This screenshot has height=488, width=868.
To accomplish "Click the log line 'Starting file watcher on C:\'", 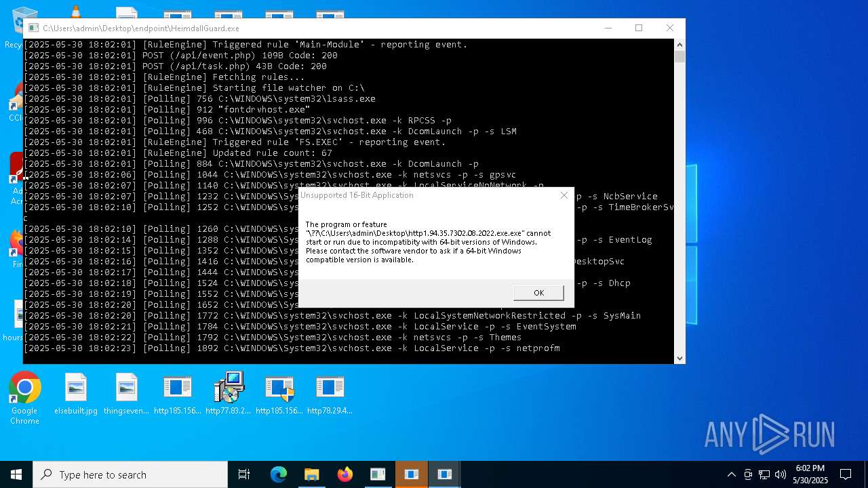I will click(x=194, y=88).
